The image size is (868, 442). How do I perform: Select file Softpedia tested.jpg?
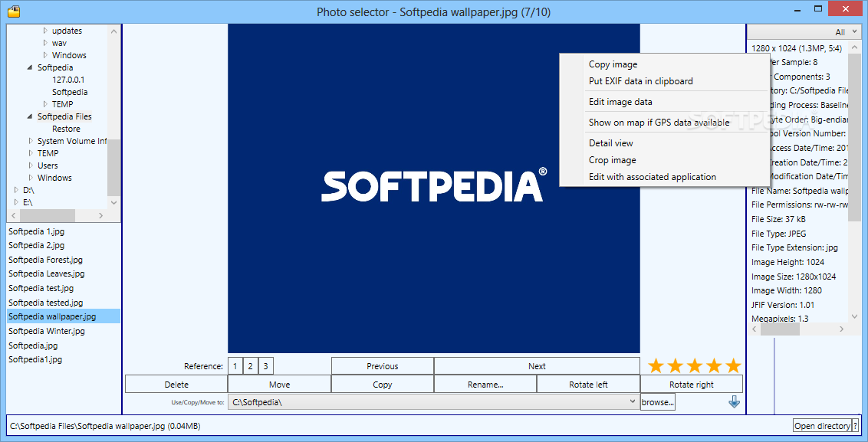pos(45,303)
